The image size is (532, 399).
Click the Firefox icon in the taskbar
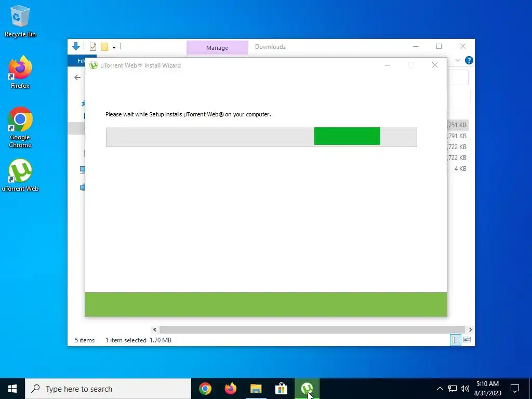(231, 389)
